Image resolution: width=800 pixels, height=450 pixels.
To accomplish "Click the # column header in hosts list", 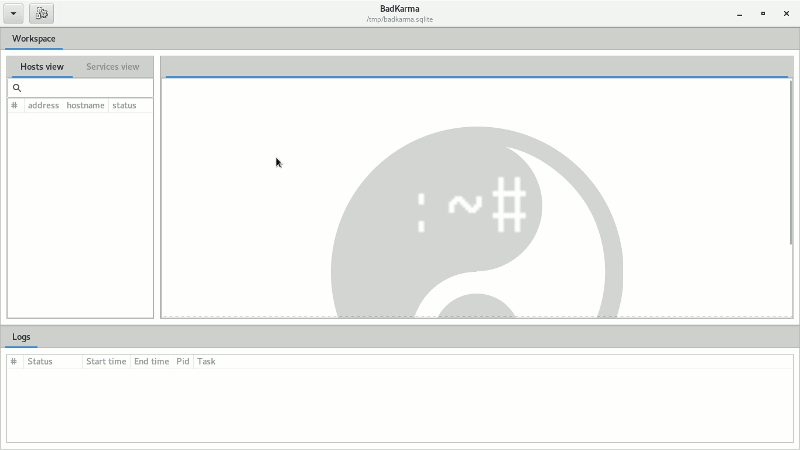I will tap(14, 105).
